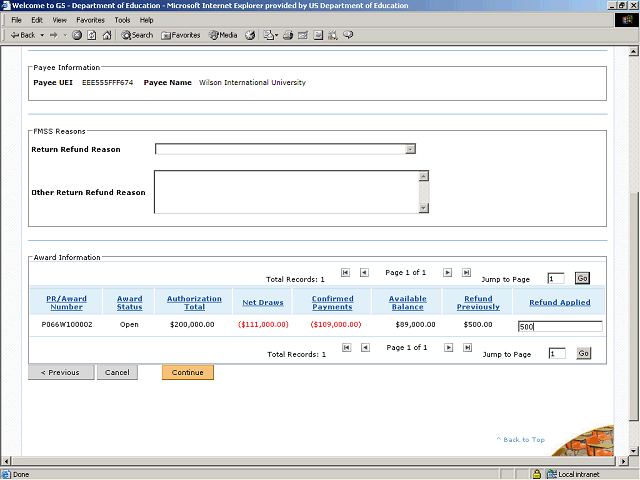Click the textarea scroll up arrow

424,176
